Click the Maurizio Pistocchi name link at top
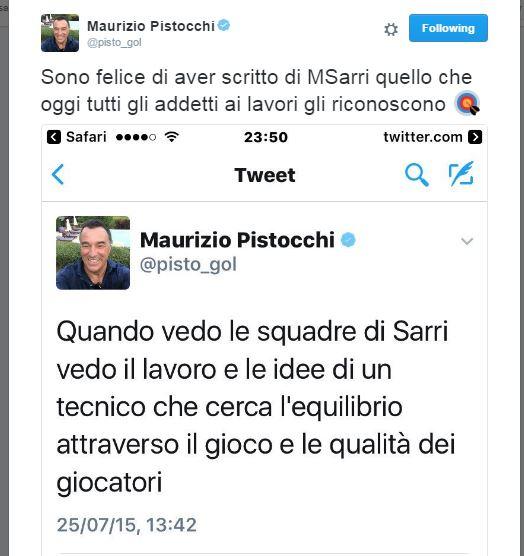Screen dimensions: 524x556 click(x=151, y=26)
